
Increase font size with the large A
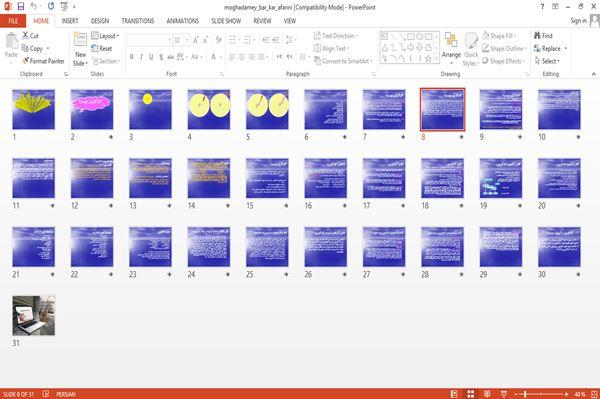[x=196, y=40]
